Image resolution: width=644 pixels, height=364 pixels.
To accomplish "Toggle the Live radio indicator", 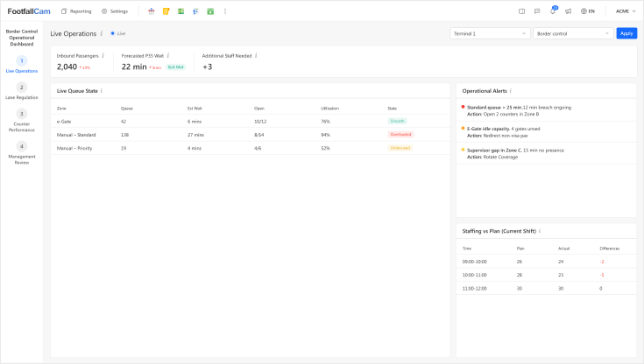I will click(112, 33).
